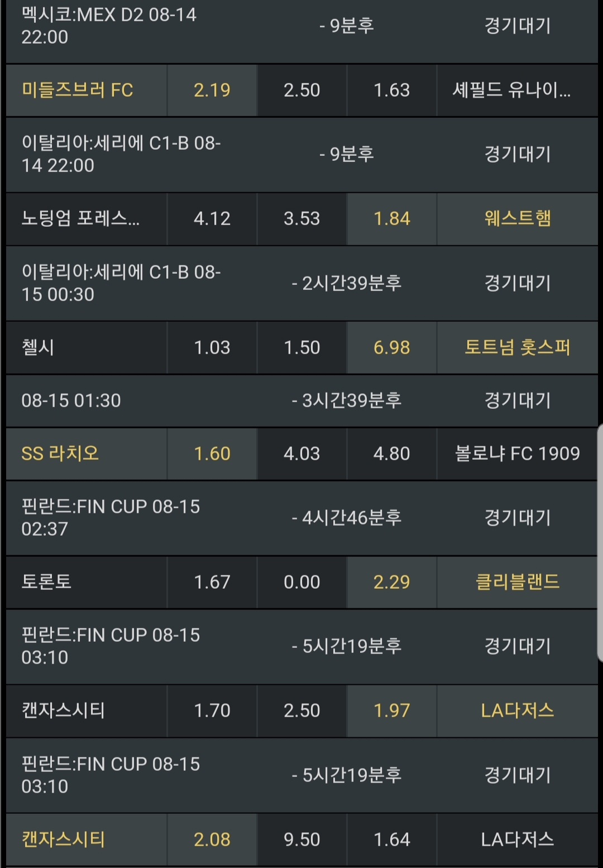Select 토론토 home odds 1.67
The width and height of the screenshot is (603, 868).
point(212,582)
